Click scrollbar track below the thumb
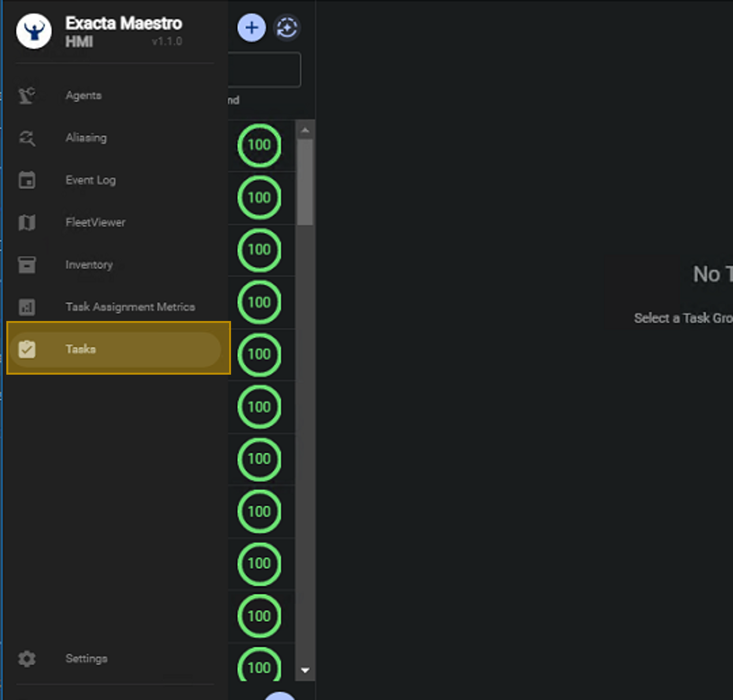 coord(305,434)
